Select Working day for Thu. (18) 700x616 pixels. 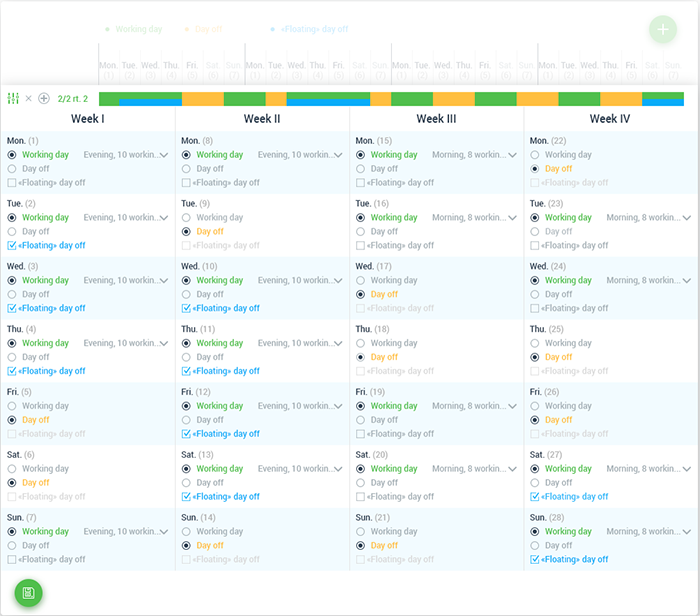360,343
